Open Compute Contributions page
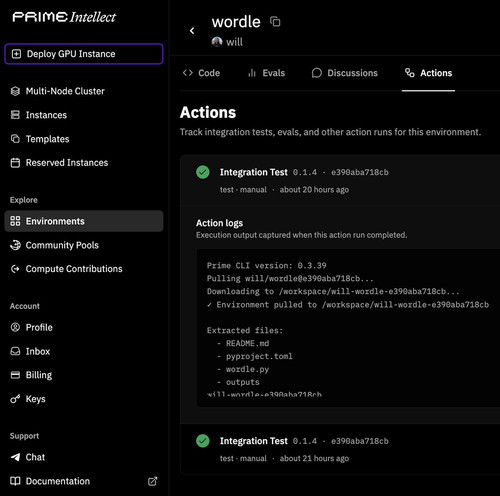This screenshot has height=496, width=500. (74, 269)
